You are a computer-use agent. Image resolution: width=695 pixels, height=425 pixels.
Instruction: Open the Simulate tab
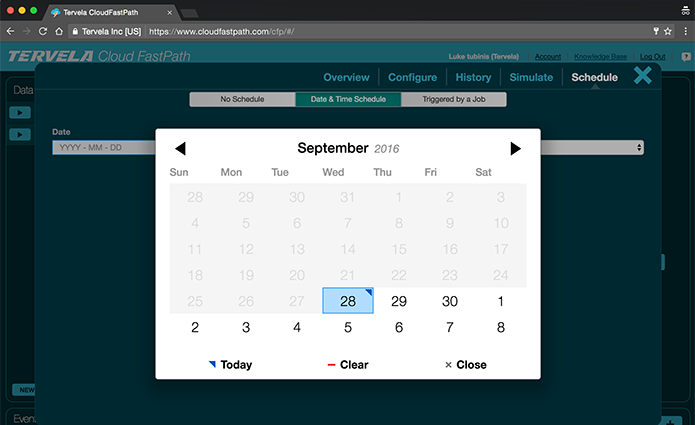click(x=532, y=77)
